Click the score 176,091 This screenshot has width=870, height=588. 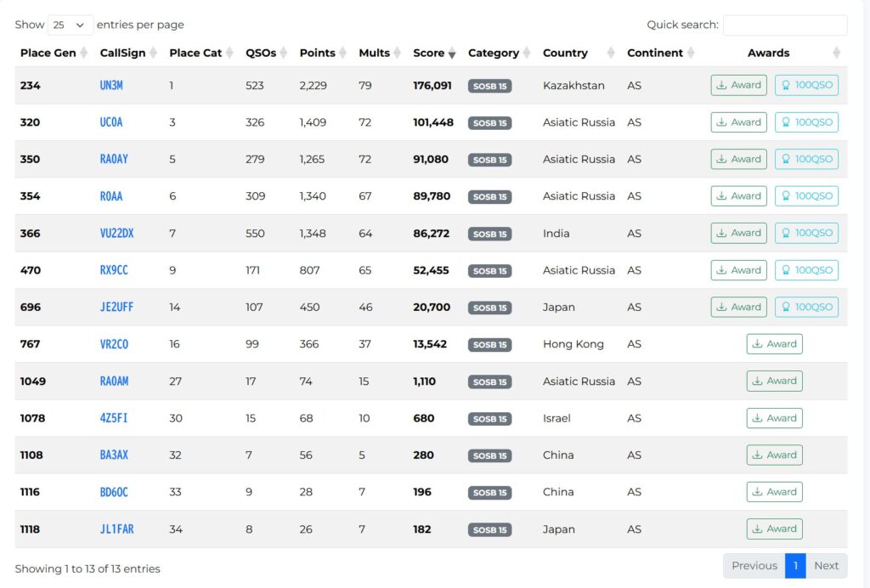[432, 86]
